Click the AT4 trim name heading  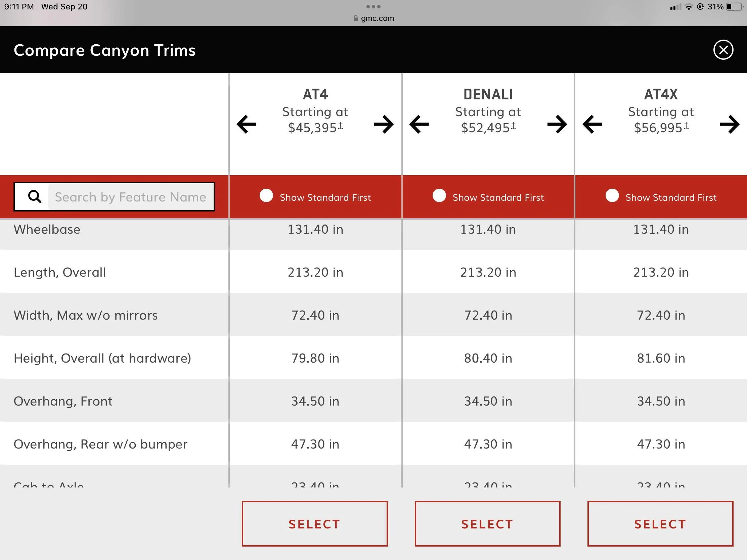point(315,94)
